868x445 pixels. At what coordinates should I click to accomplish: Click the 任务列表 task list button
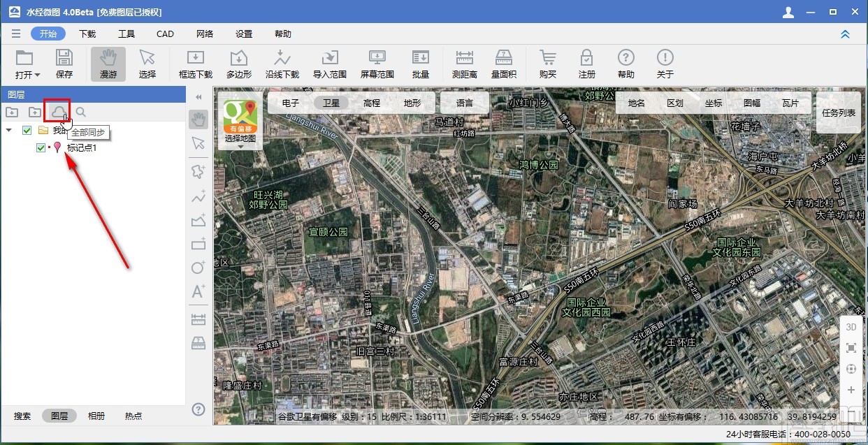[x=839, y=112]
